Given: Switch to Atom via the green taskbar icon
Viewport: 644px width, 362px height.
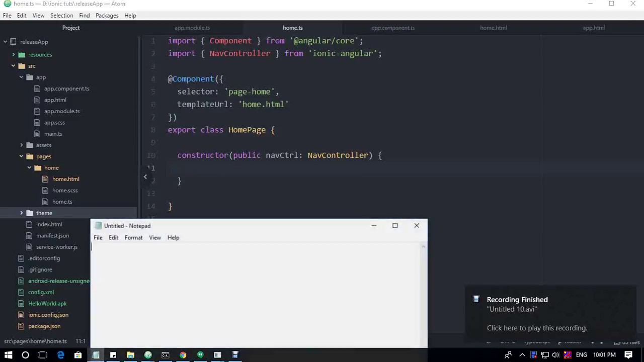Looking at the screenshot, I should point(148,355).
